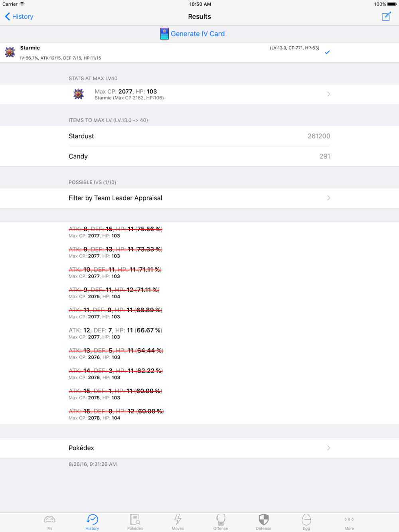Open the More tab
Image resolution: width=399 pixels, height=532 pixels.
tap(349, 522)
